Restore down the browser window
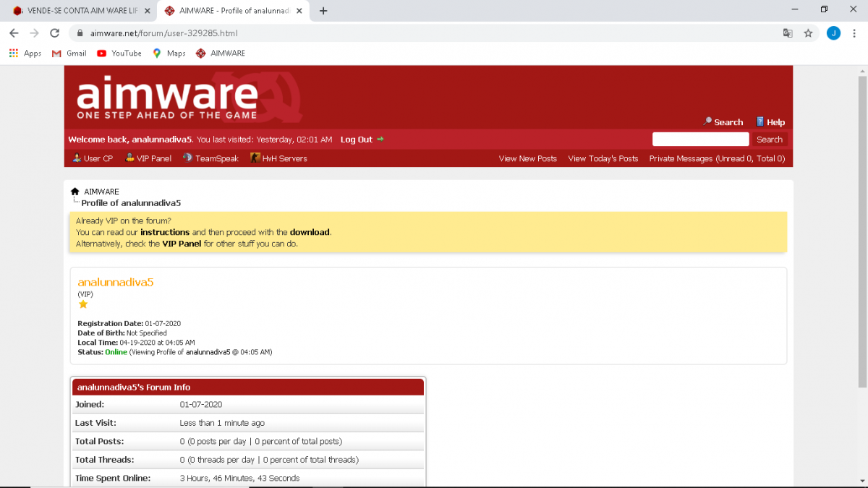 pyautogui.click(x=824, y=9)
